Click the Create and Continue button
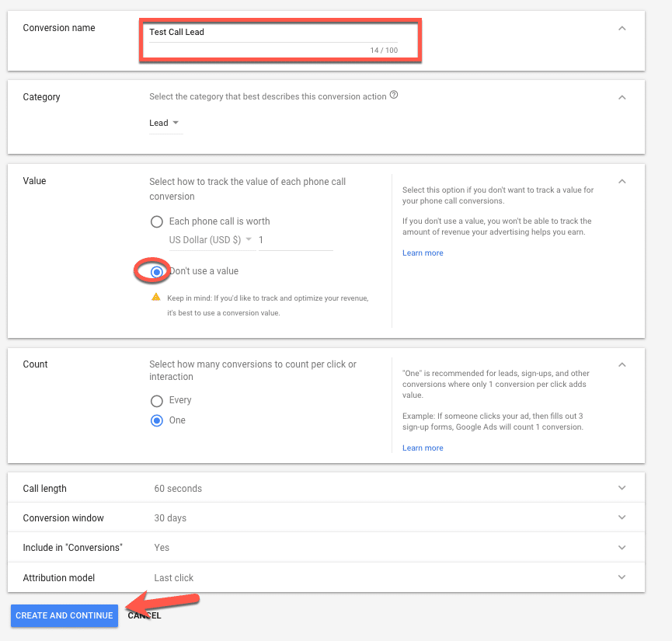This screenshot has width=672, height=641. point(64,615)
